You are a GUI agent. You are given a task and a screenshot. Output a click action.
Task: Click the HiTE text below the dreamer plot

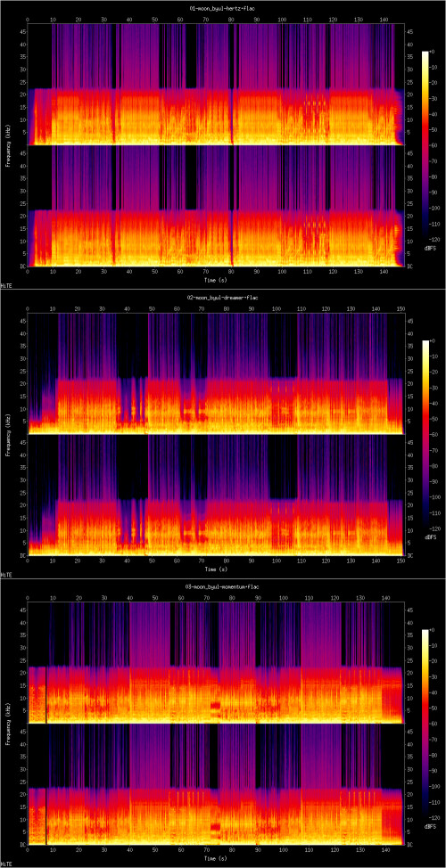[5, 574]
